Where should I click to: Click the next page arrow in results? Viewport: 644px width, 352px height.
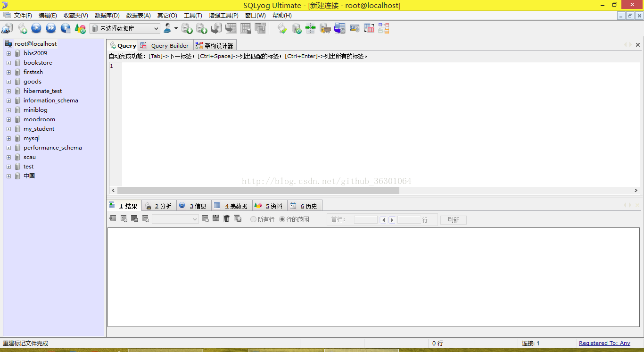point(392,220)
